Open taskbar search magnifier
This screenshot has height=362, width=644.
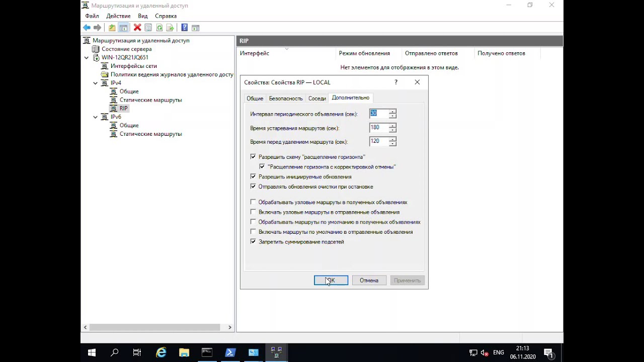[114, 352]
